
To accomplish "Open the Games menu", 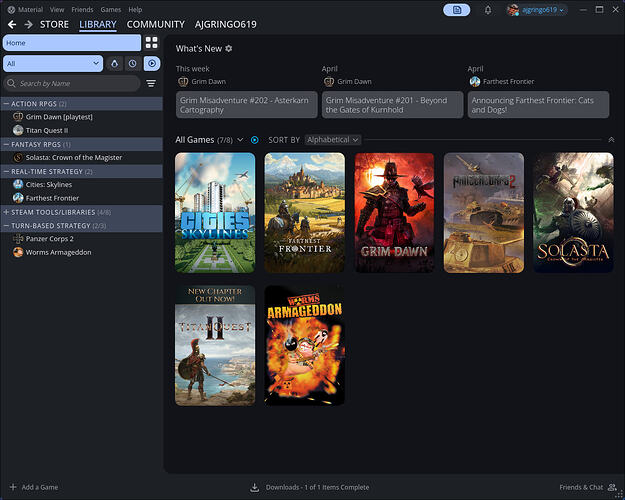I will pyautogui.click(x=110, y=10).
